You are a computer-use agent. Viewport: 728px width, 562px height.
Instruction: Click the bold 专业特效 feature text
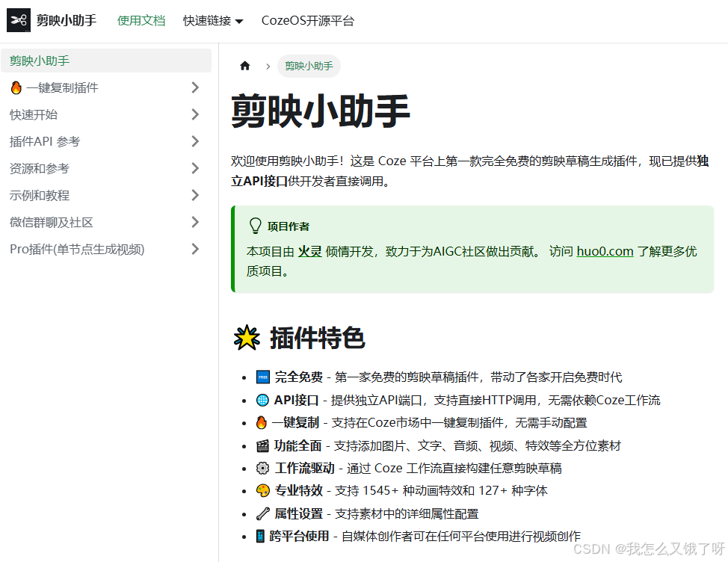pyautogui.click(x=298, y=490)
